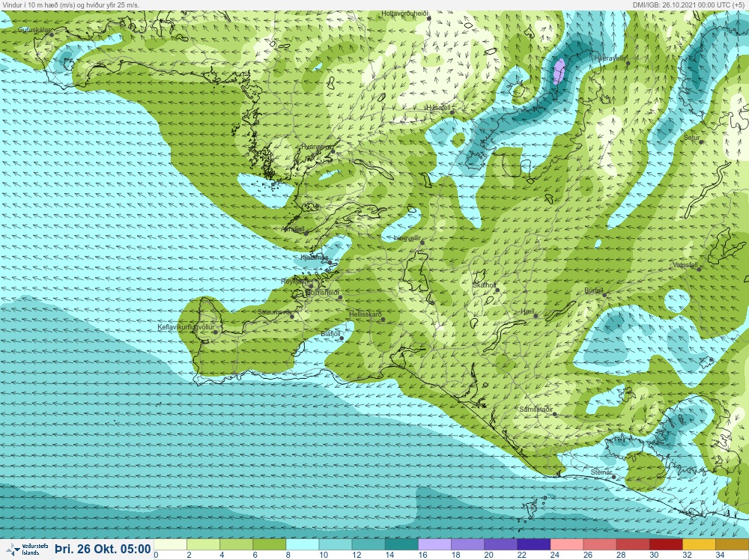Image resolution: width=749 pixels, height=560 pixels.
Task: Select the 8–10 m/s light cyan swatch
Action: (x=302, y=545)
